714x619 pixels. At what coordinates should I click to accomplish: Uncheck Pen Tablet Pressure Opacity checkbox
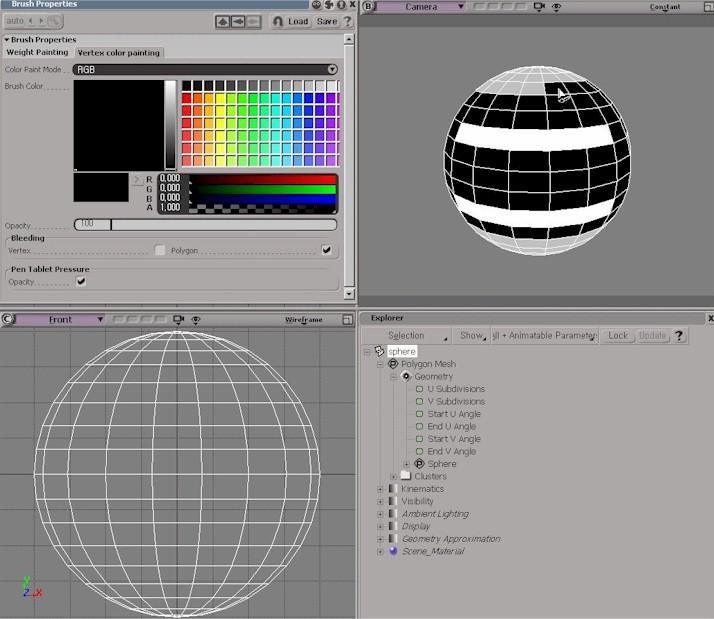tap(81, 282)
